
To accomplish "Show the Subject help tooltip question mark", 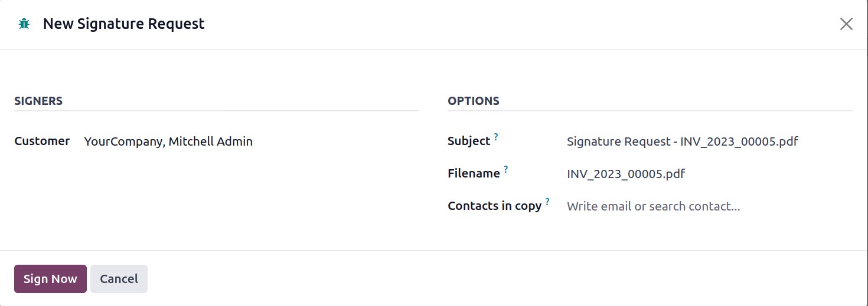I will click(x=496, y=137).
